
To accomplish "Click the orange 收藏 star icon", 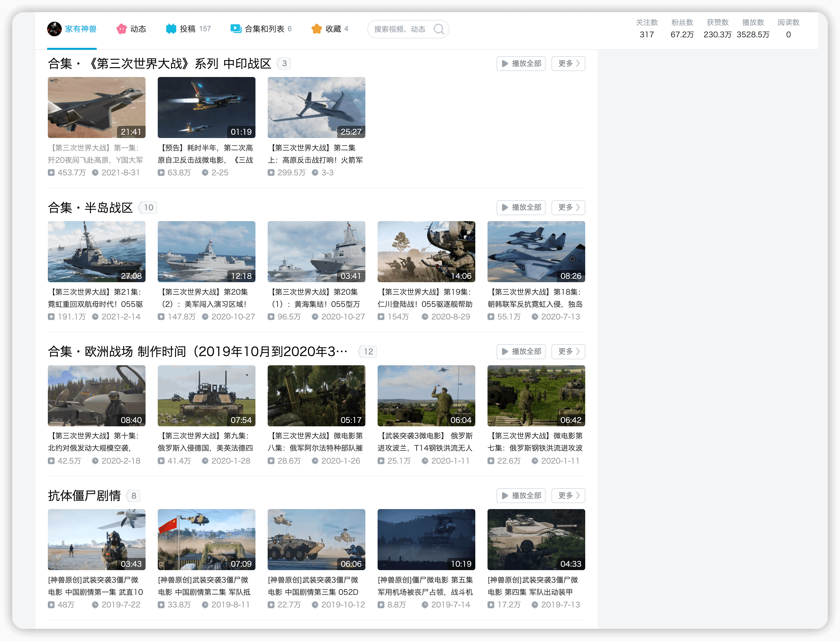I will [317, 29].
